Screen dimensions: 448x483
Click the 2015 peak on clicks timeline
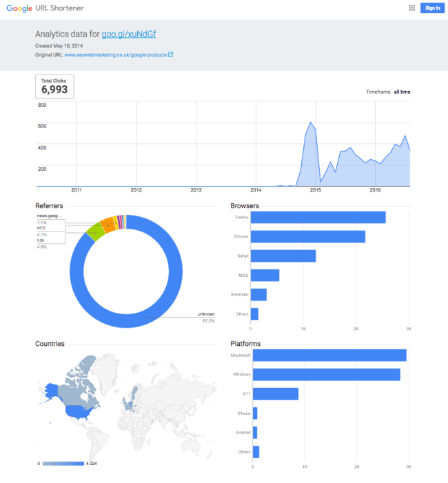[311, 124]
